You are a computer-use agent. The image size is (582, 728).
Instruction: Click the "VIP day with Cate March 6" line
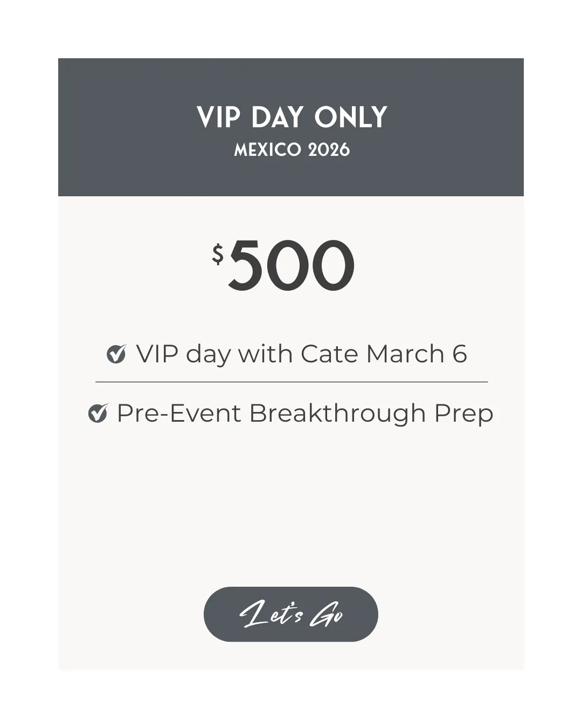301,354
